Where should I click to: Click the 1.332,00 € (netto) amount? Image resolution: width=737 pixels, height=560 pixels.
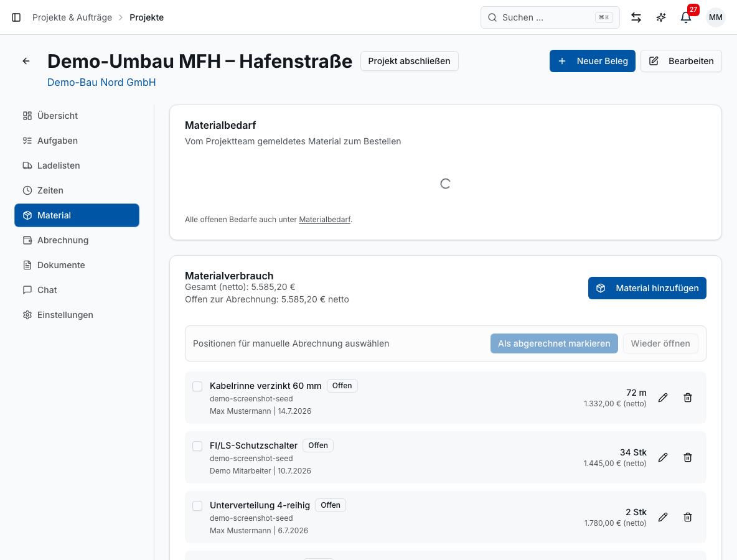click(615, 404)
